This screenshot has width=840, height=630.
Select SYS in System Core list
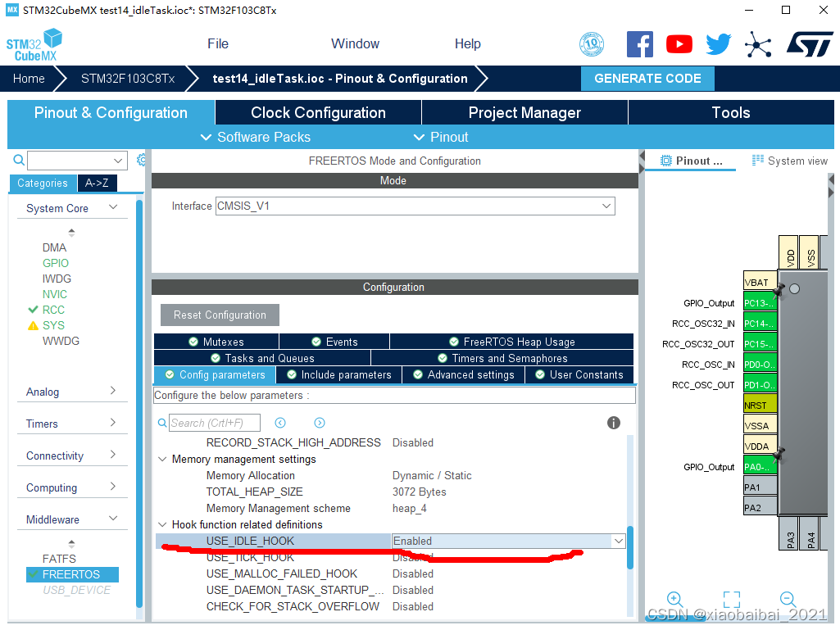click(53, 325)
